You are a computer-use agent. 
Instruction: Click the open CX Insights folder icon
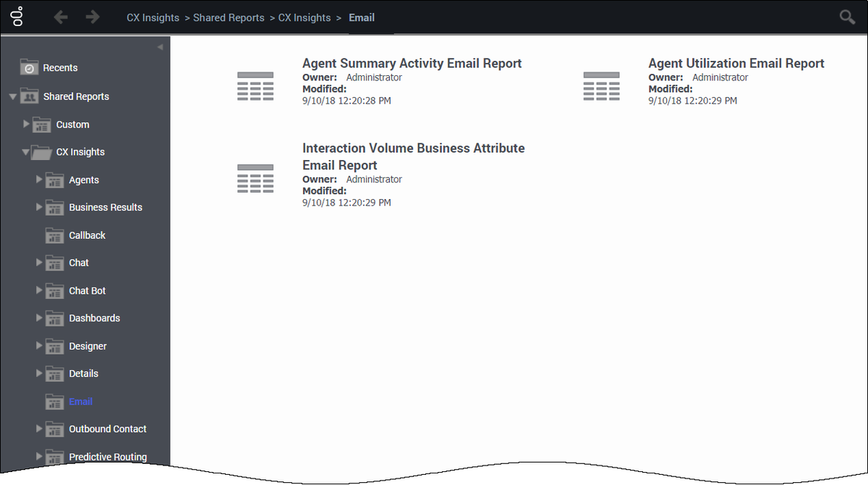click(42, 152)
